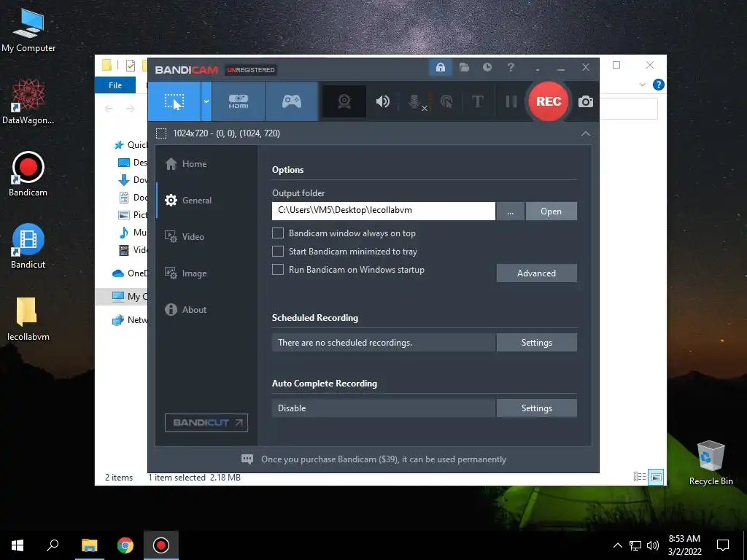
Task: Go back in File Explorer
Action: click(109, 109)
